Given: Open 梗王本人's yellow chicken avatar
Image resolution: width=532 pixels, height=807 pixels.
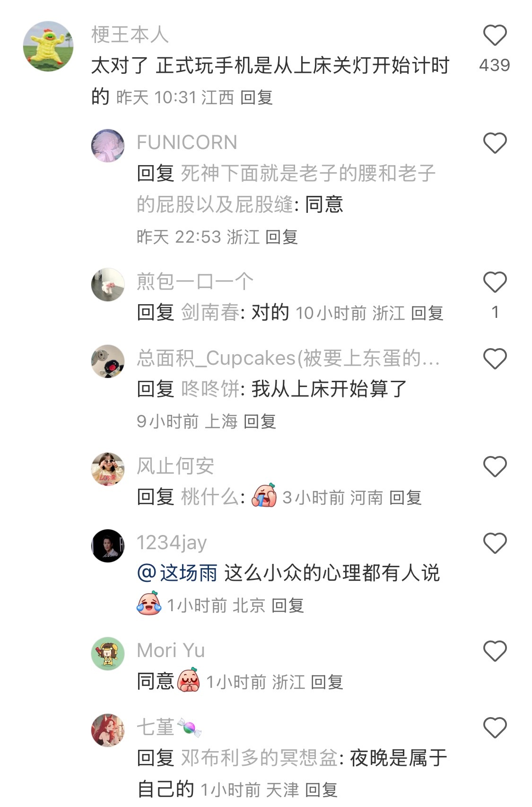Looking at the screenshot, I should click(48, 46).
